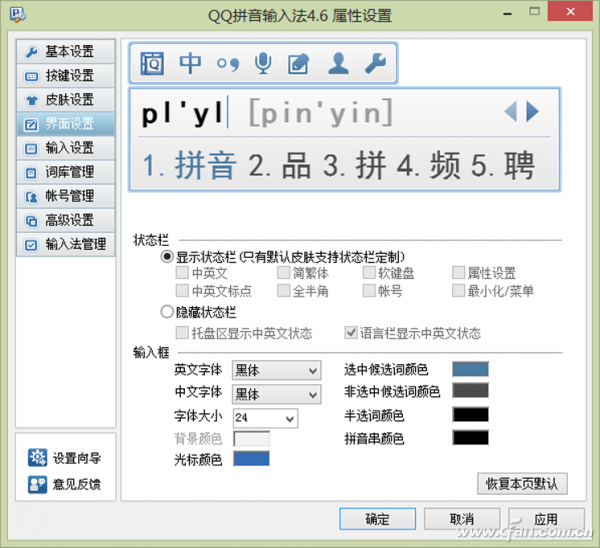Open the 皮肤设置 tab
600x548 pixels.
pyautogui.click(x=65, y=100)
